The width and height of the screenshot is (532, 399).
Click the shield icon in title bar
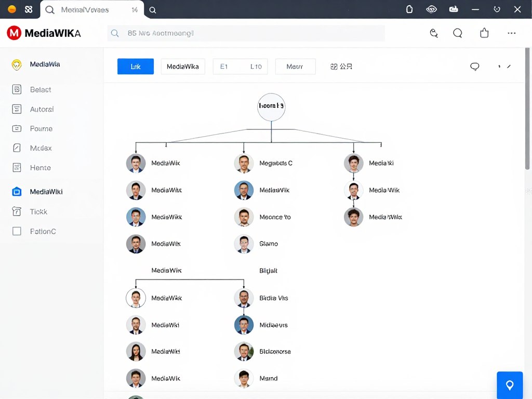click(497, 9)
